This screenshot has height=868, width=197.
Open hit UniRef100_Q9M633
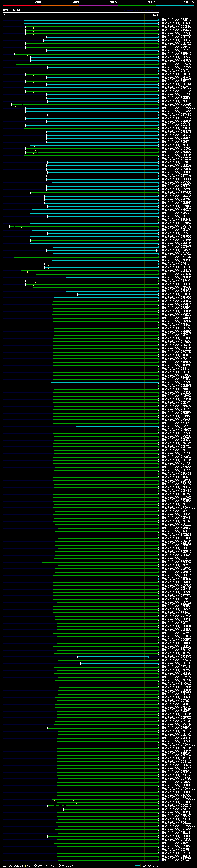point(177,297)
